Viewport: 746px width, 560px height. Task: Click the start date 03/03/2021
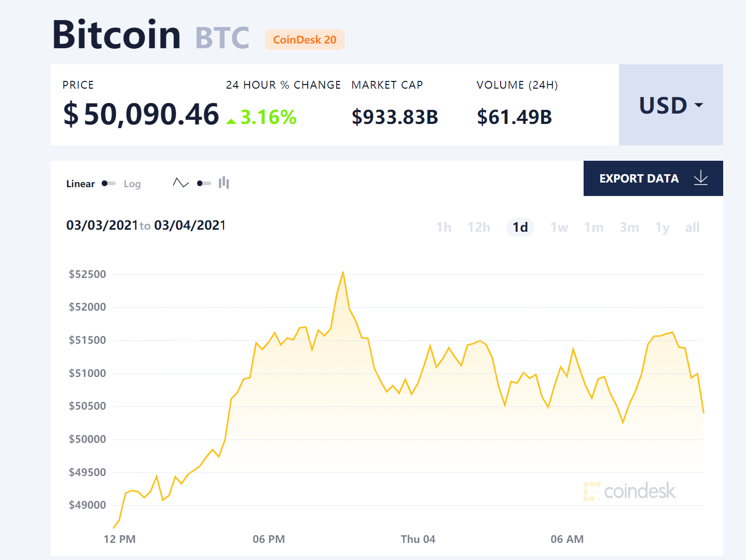pyautogui.click(x=102, y=226)
